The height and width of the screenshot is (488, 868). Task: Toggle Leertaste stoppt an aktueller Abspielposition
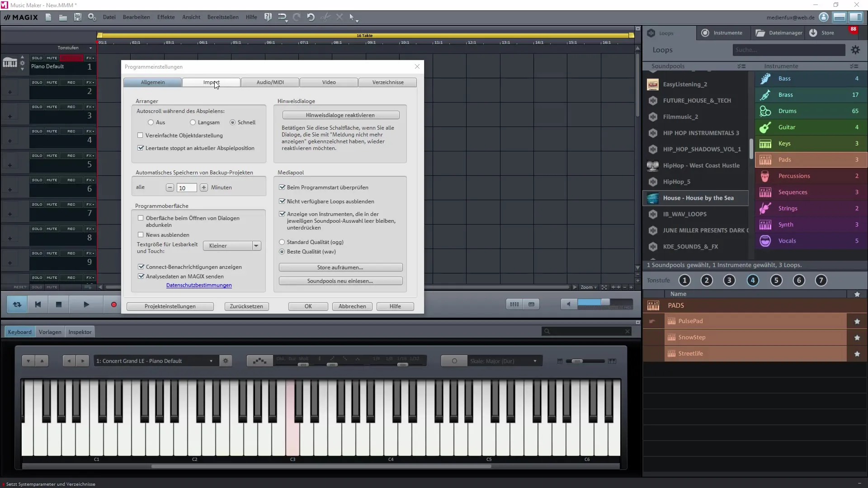[141, 148]
